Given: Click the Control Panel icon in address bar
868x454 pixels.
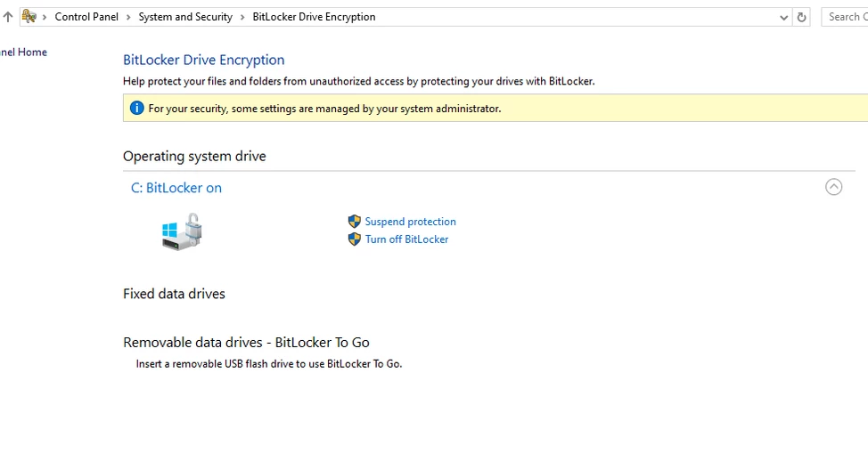Looking at the screenshot, I should [x=29, y=17].
